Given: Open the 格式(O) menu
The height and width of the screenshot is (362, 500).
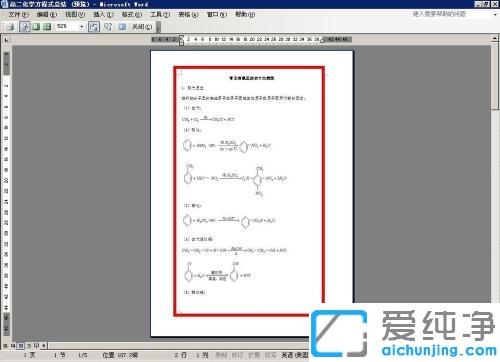Looking at the screenshot, I should (132, 14).
